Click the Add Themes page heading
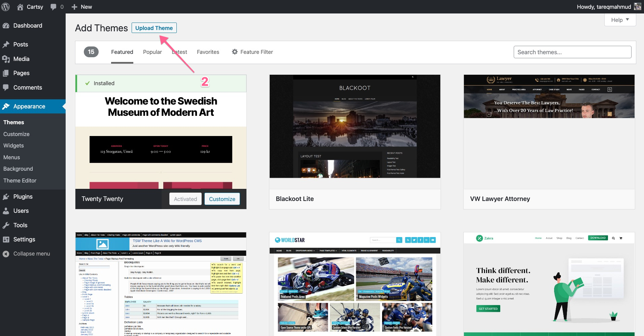 click(x=101, y=28)
